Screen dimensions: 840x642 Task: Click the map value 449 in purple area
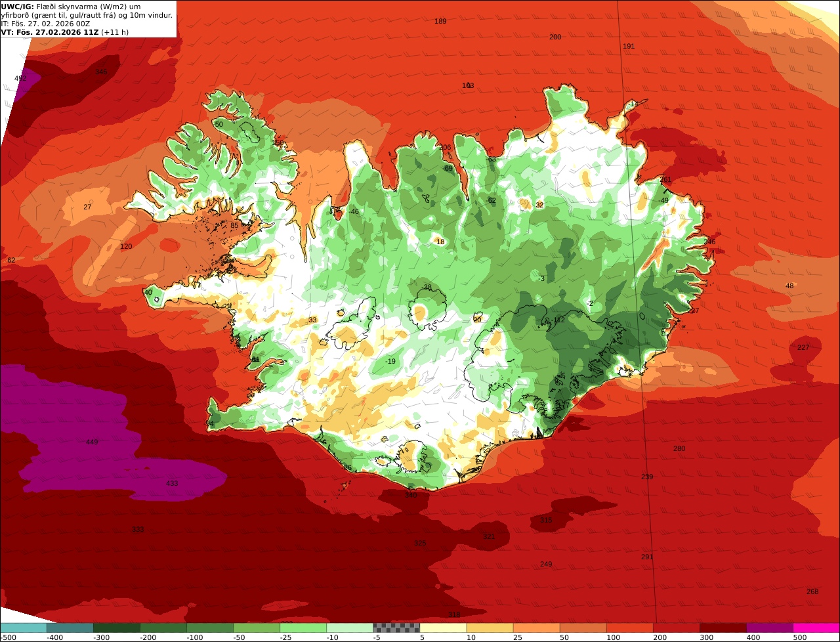(92, 442)
